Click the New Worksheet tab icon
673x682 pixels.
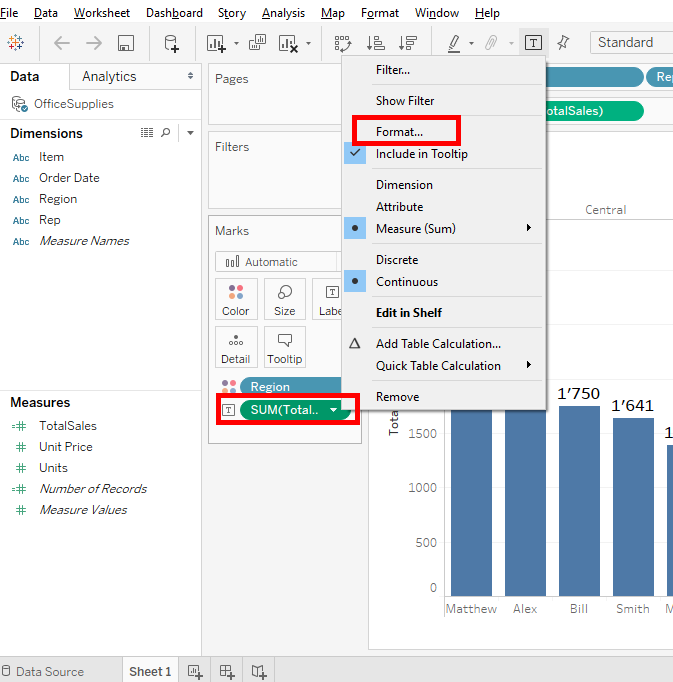point(195,671)
